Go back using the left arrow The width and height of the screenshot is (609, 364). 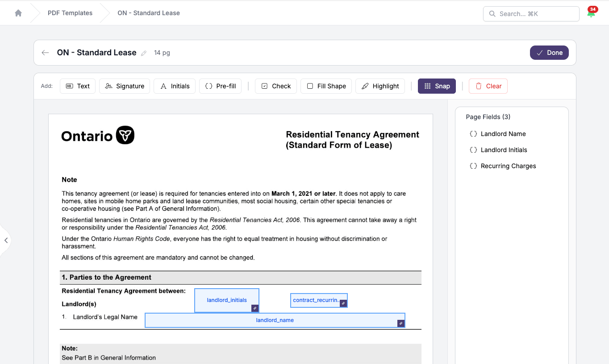pos(45,53)
